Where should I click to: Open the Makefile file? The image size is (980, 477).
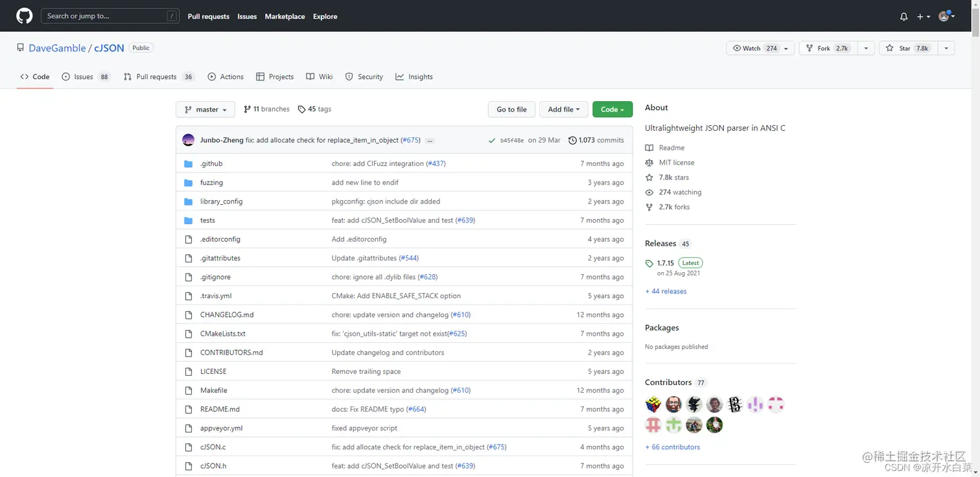click(x=214, y=390)
